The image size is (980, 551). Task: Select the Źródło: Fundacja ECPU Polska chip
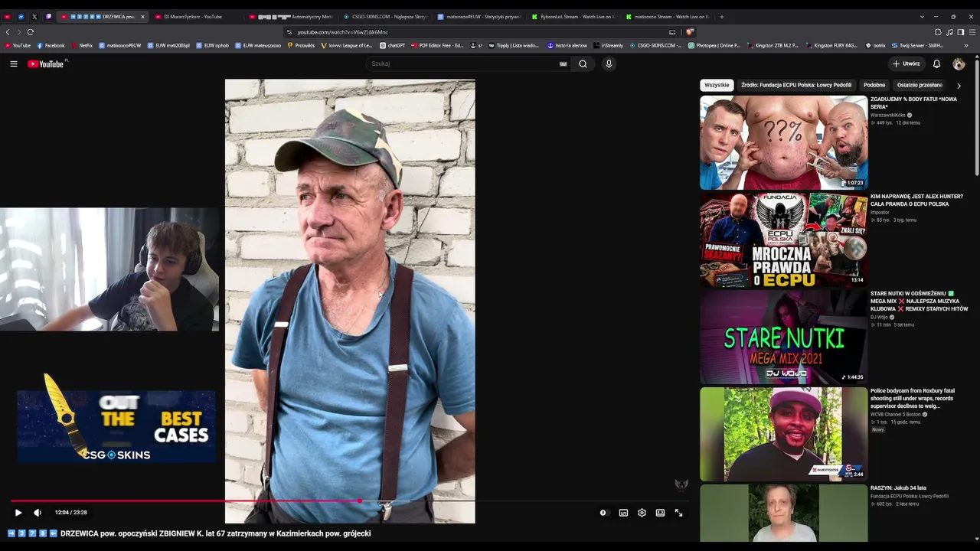[x=796, y=85]
